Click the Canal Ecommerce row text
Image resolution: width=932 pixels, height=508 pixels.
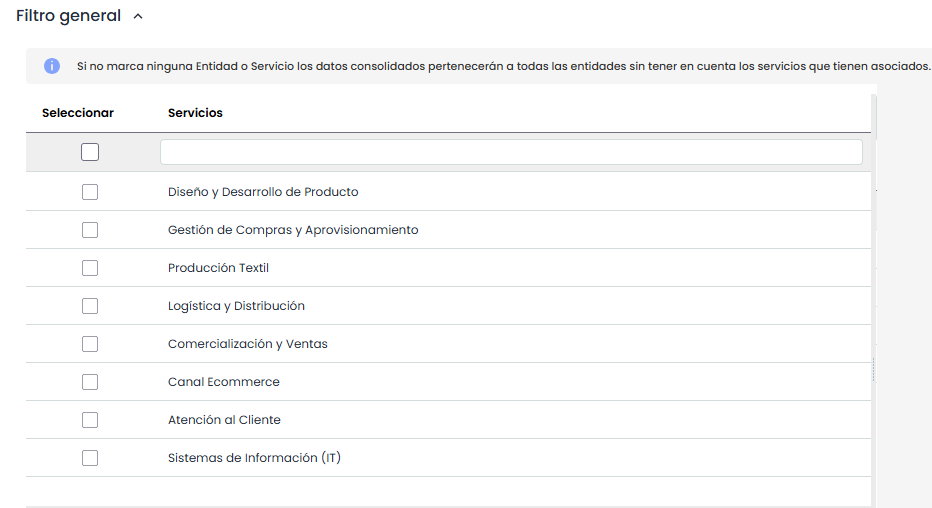(223, 382)
